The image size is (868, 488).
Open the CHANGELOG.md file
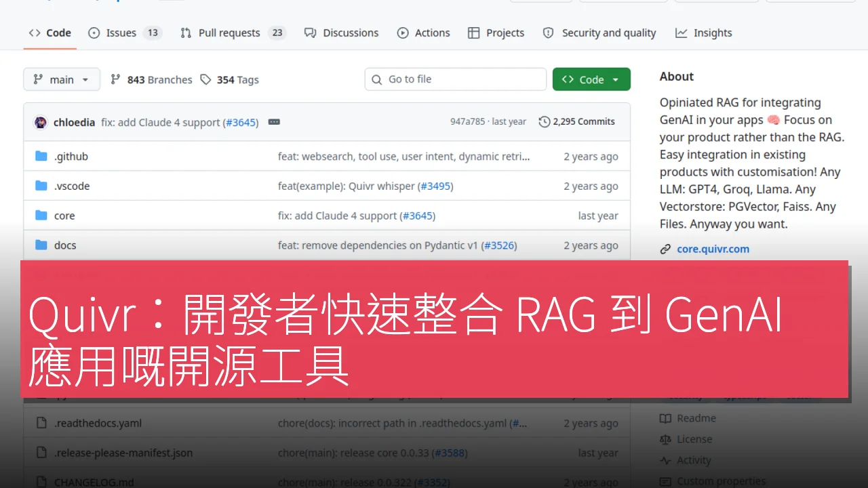tap(94, 482)
